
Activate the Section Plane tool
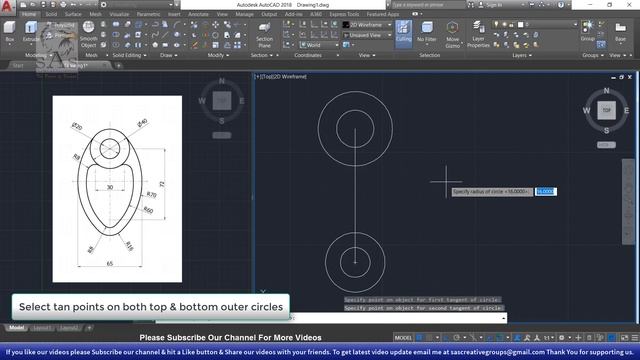click(264, 35)
